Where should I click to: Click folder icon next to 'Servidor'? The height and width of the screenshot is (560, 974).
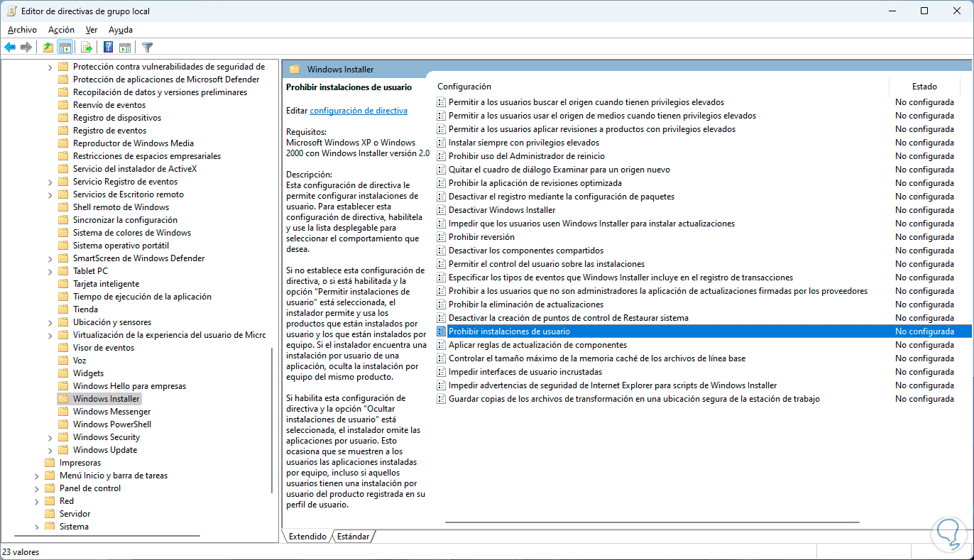50,514
